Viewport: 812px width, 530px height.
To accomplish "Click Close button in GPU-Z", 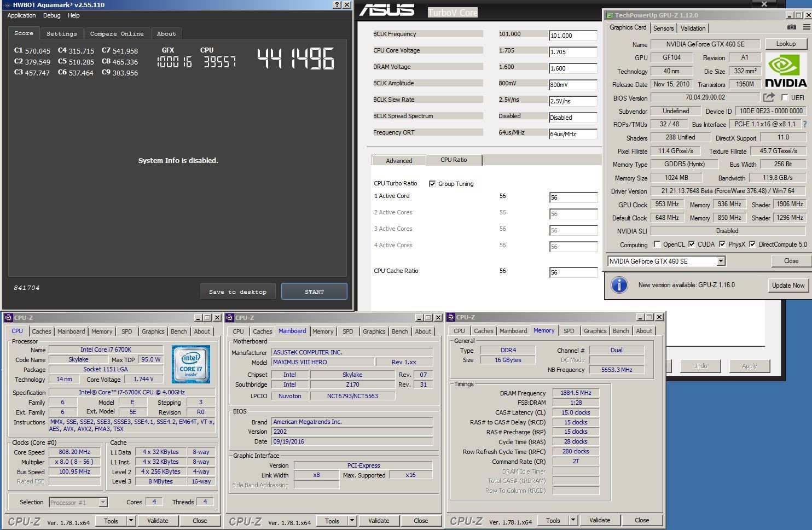I will tap(791, 261).
